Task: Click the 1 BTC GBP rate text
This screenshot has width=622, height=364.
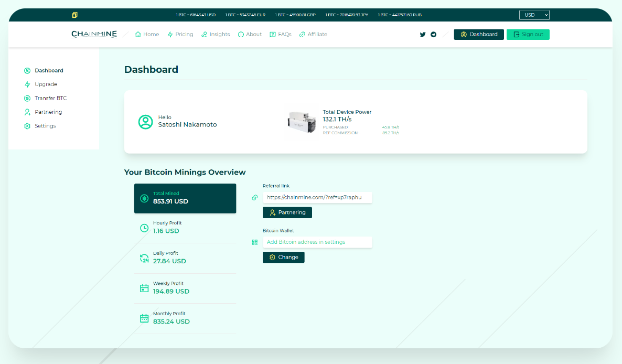Action: pyautogui.click(x=296, y=15)
